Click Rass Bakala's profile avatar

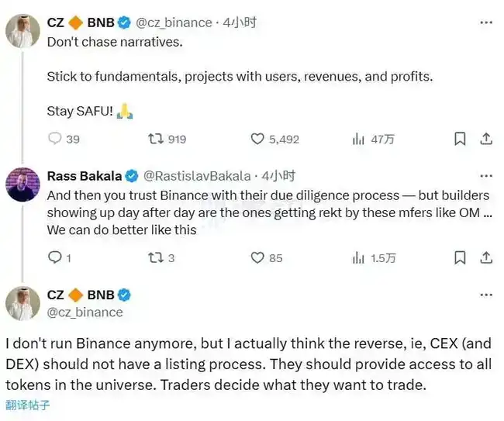[23, 185]
